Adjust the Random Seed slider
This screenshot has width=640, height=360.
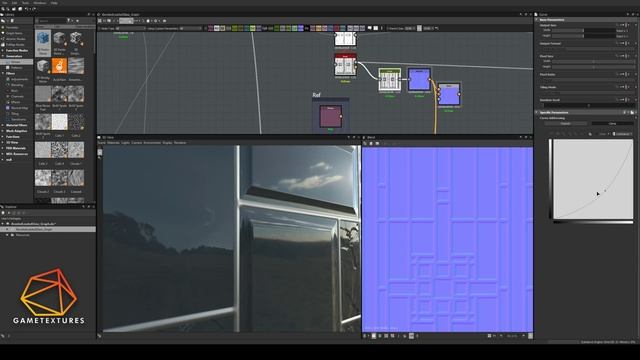point(588,105)
